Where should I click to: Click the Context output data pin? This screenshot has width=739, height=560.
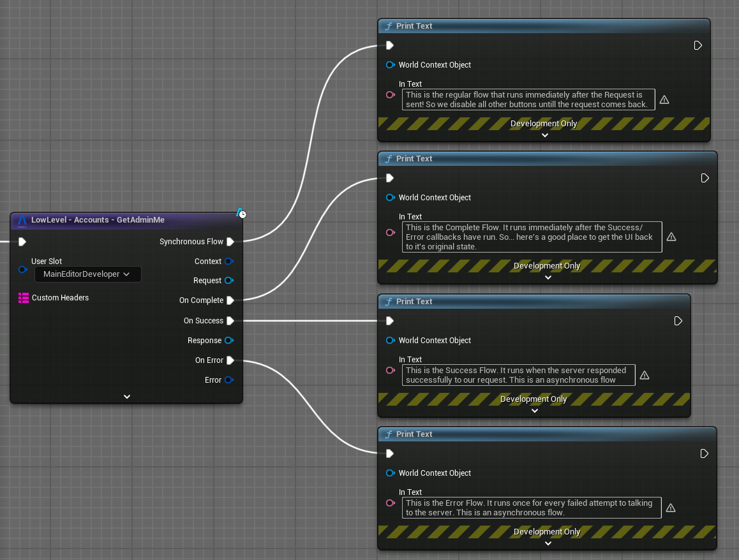[x=228, y=262]
